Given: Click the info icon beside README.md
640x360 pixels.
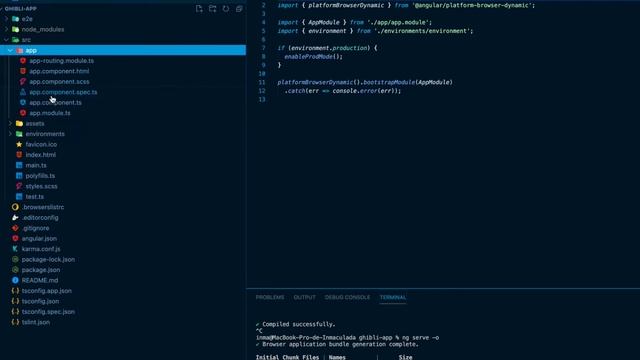Looking at the screenshot, I should coord(15,280).
